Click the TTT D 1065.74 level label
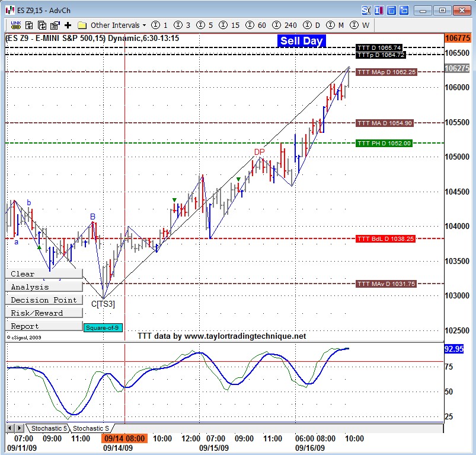This screenshot has height=455, width=476. click(x=379, y=47)
